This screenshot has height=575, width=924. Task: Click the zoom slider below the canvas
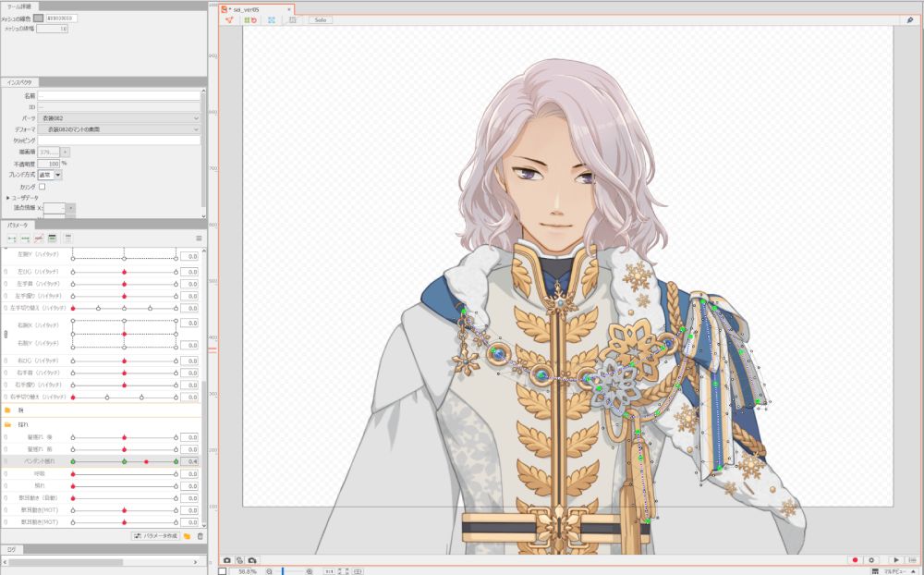(288, 571)
